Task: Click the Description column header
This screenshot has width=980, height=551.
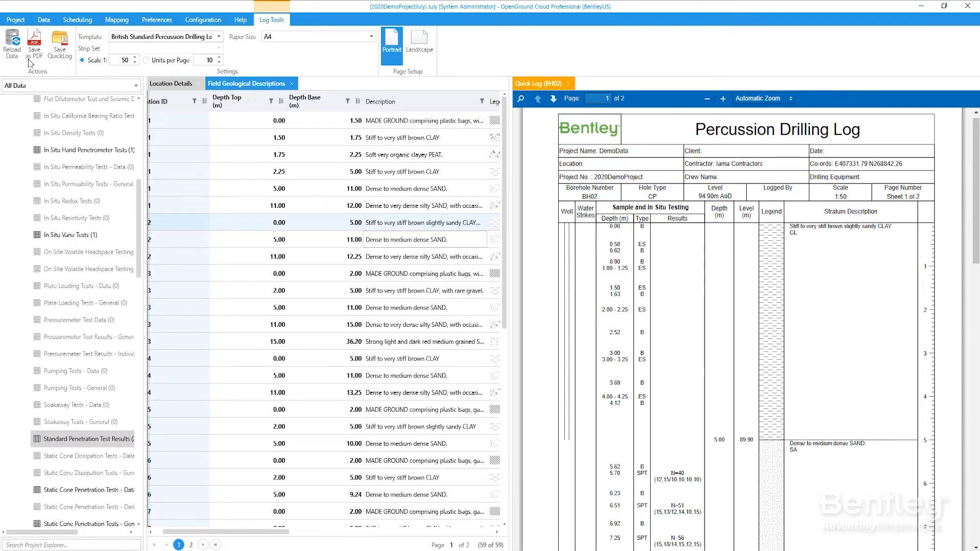Action: tap(380, 102)
